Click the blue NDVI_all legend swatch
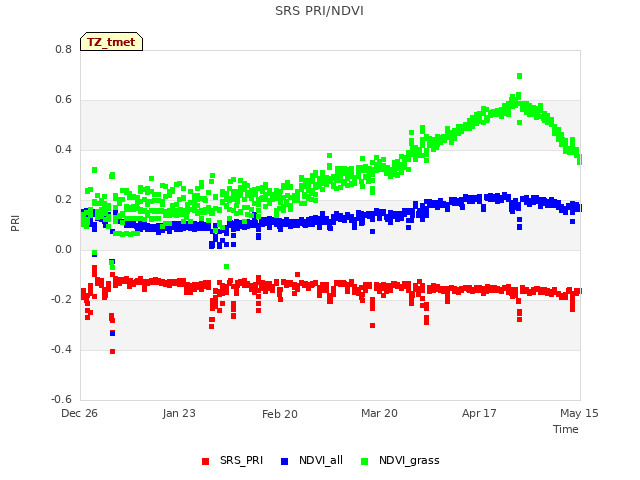 [x=284, y=461]
